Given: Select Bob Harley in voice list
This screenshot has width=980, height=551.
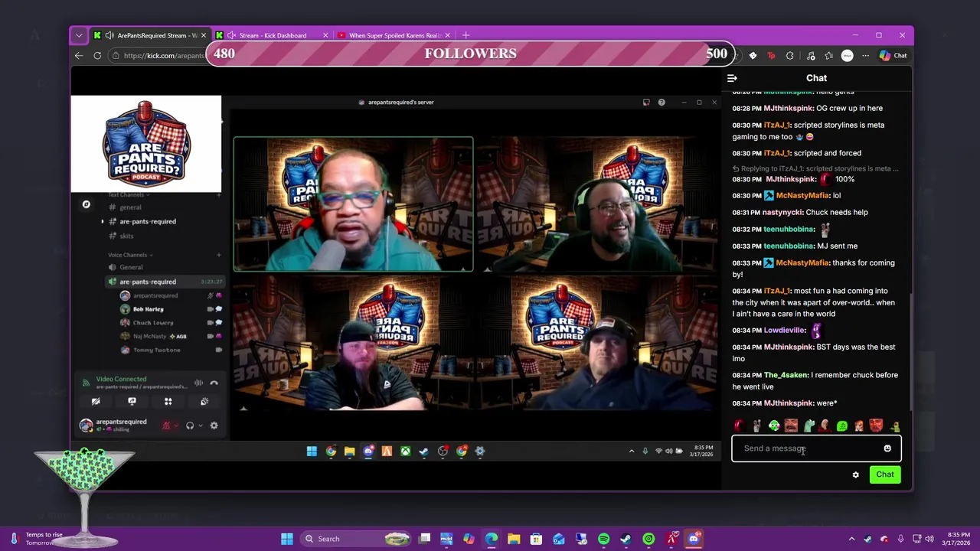Looking at the screenshot, I should click(149, 309).
